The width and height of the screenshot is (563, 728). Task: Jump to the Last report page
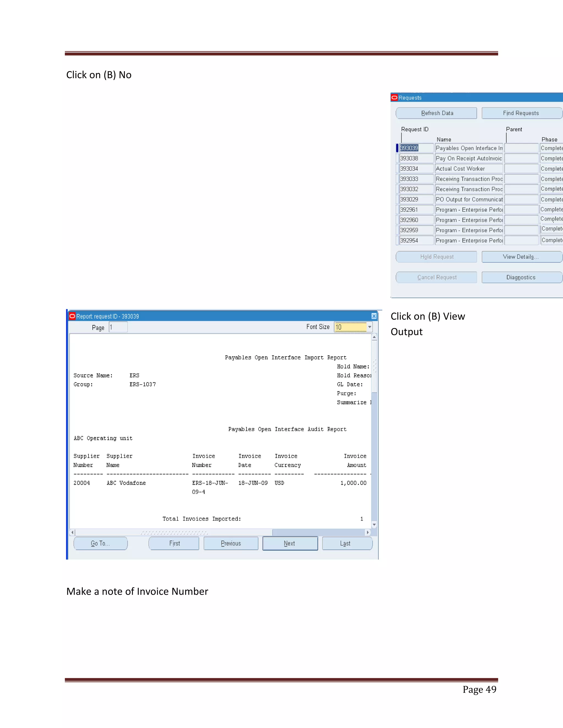point(347,543)
